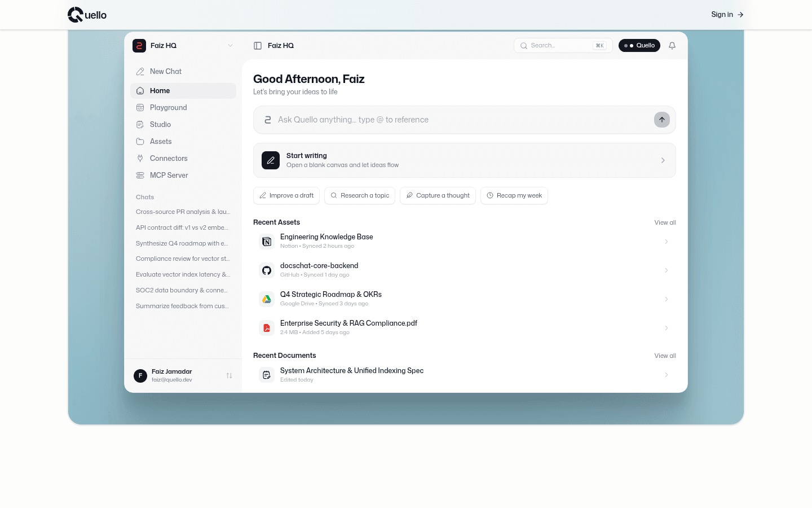Open Enterprise Security row chevron
The width and height of the screenshot is (812, 508).
[667, 328]
